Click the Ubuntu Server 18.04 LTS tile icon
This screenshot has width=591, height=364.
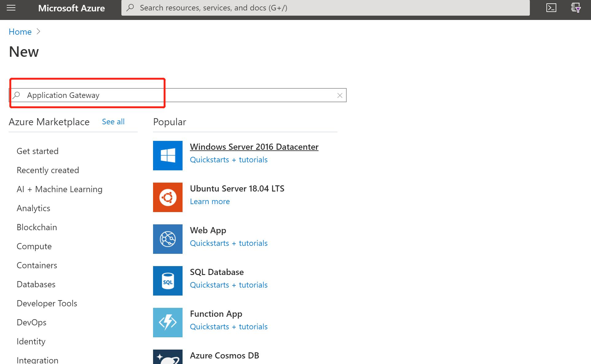coord(167,197)
